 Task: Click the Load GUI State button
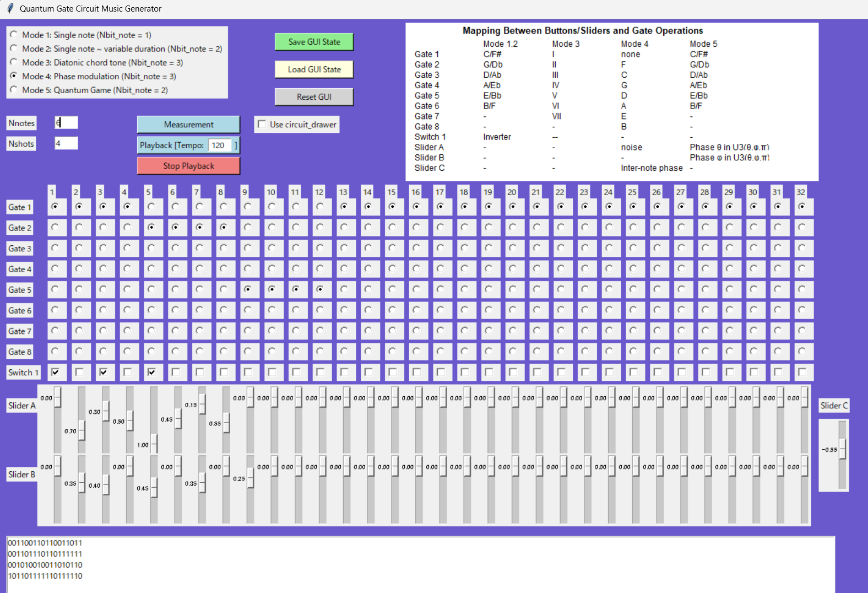pos(314,69)
